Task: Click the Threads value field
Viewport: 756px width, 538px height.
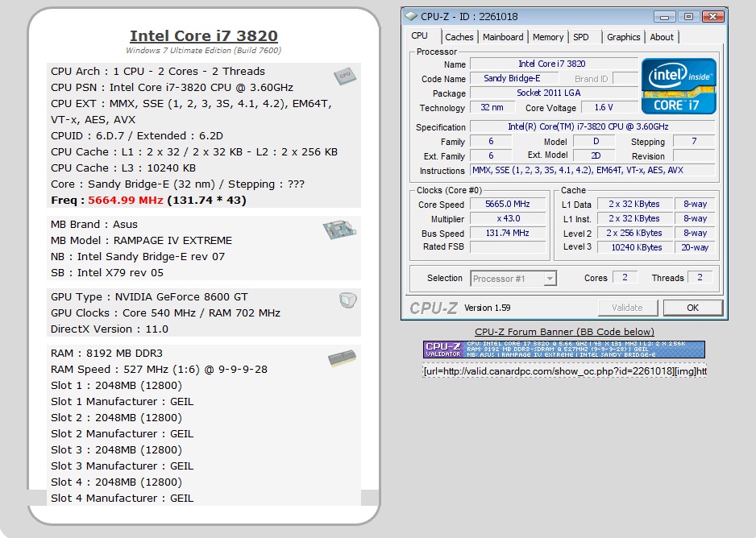Action: point(700,277)
